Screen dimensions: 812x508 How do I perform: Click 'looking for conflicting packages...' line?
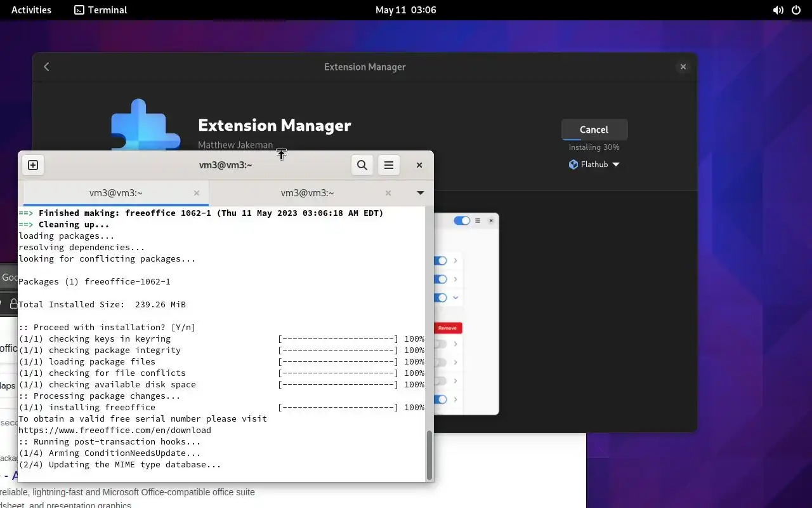107,258
